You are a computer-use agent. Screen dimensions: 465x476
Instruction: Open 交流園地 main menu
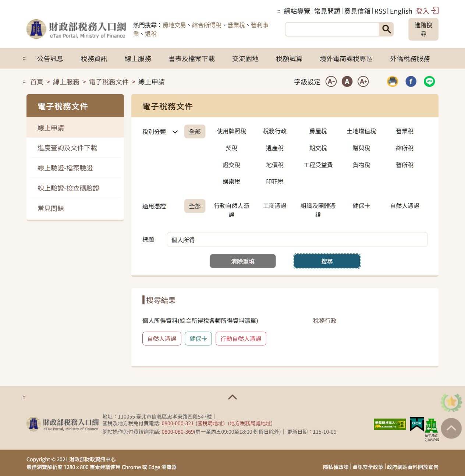[x=245, y=59]
